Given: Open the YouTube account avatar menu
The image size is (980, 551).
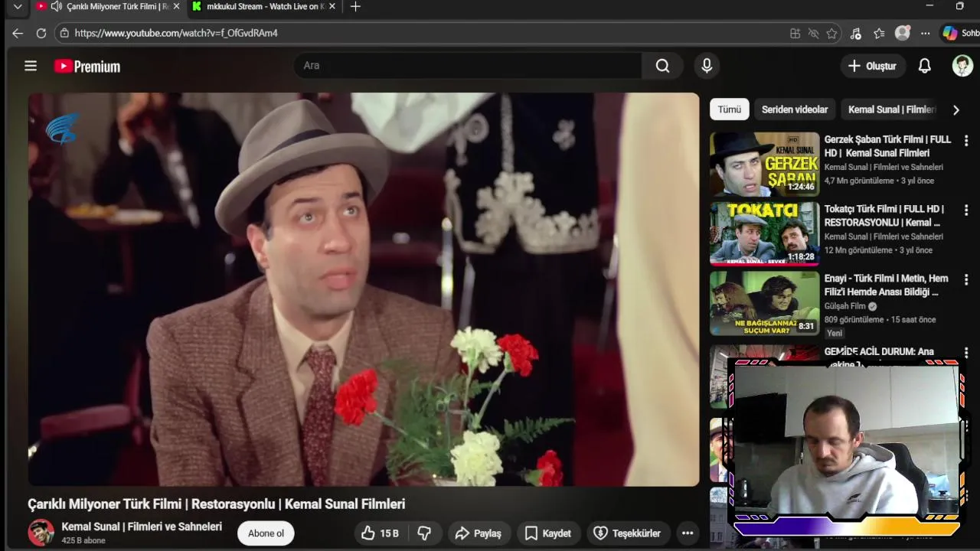Looking at the screenshot, I should [962, 66].
